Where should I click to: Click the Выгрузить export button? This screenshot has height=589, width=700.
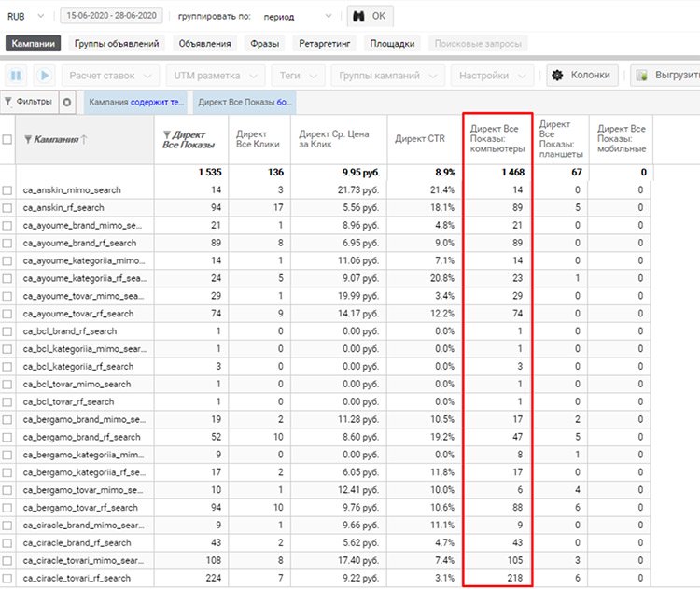pos(666,75)
